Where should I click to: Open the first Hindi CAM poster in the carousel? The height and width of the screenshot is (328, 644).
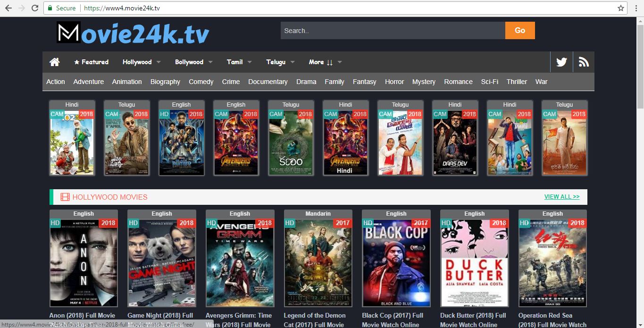[72, 142]
